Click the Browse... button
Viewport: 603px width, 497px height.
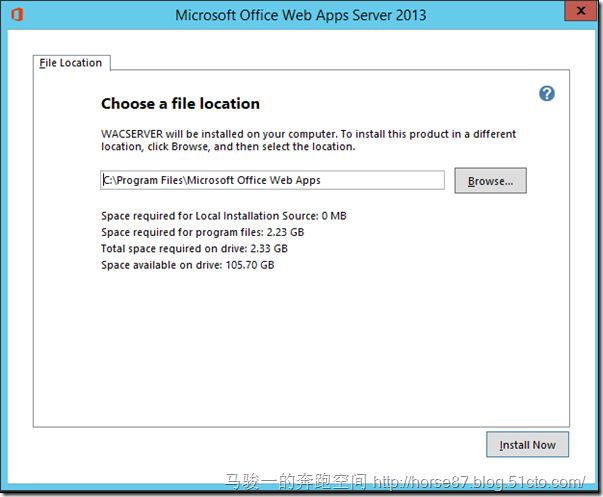pos(490,180)
